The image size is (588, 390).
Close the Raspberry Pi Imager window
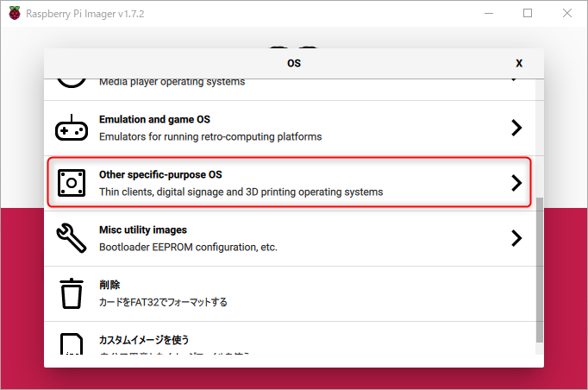pos(567,13)
